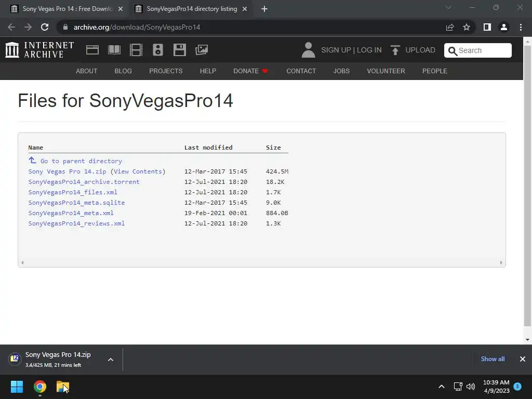
Task: Open the BLOG nav item
Action: tap(123, 71)
